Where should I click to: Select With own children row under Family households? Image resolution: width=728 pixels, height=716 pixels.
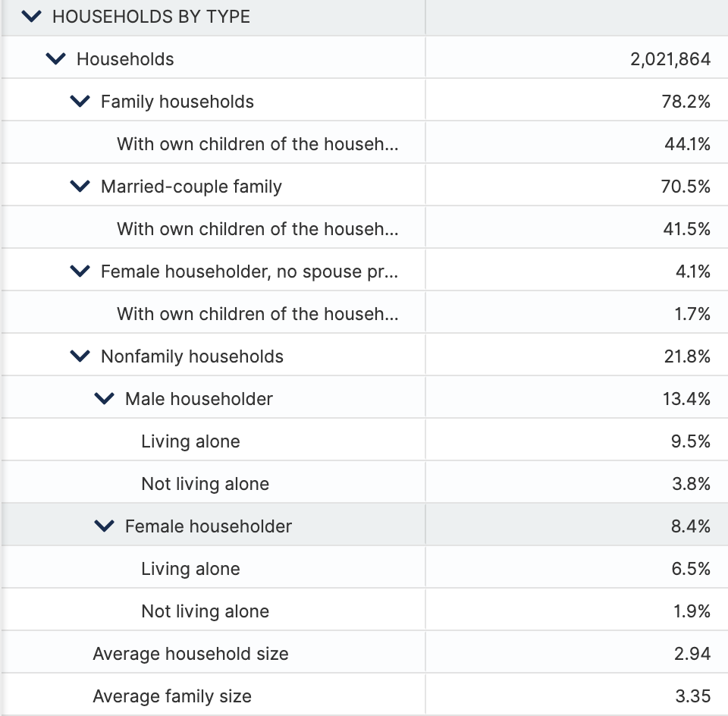(364, 143)
